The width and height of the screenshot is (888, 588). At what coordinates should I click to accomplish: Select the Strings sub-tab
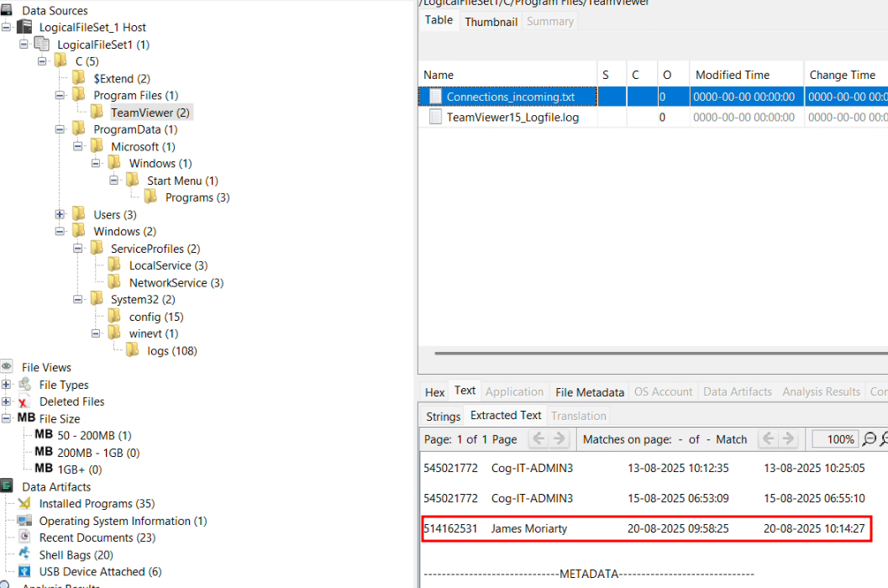click(x=443, y=416)
